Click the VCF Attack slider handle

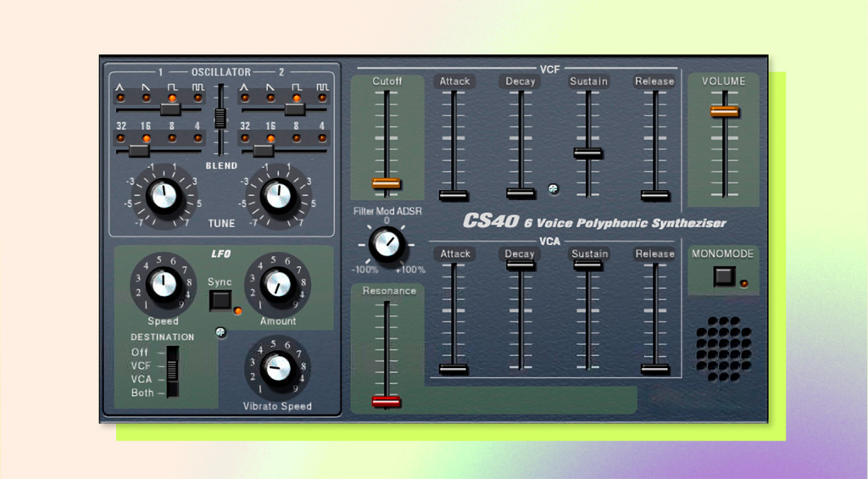453,195
